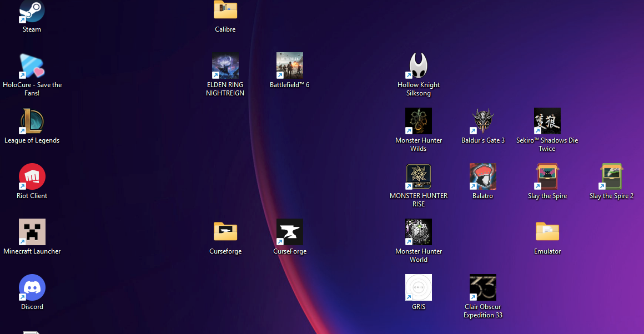Click the Baldur's Gate 3 icon
Viewport: 644px width, 334px height.
coord(482,121)
